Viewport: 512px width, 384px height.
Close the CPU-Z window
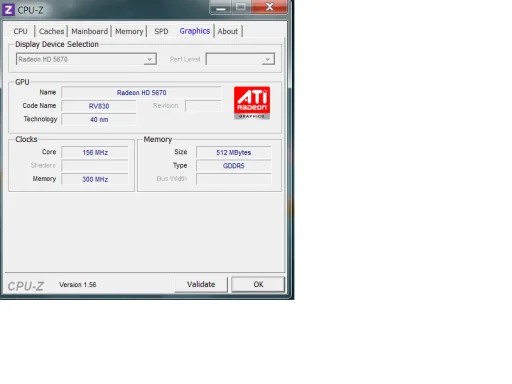tap(270, 7)
